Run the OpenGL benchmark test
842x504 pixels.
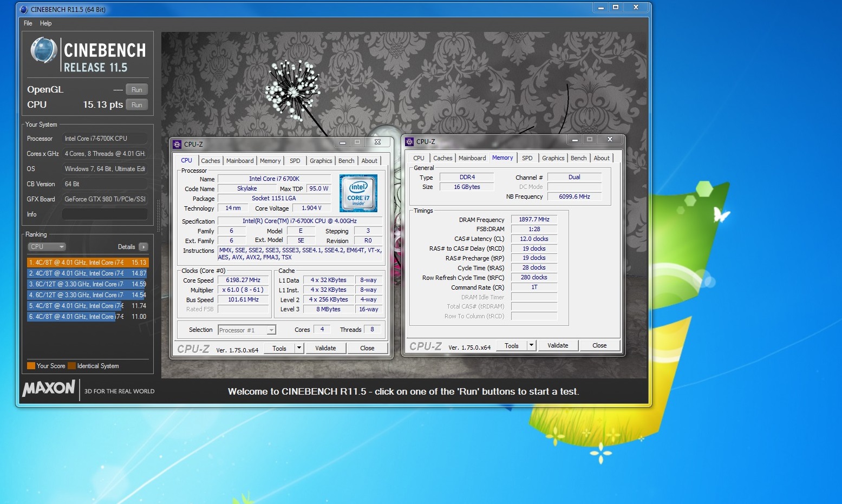pyautogui.click(x=137, y=90)
